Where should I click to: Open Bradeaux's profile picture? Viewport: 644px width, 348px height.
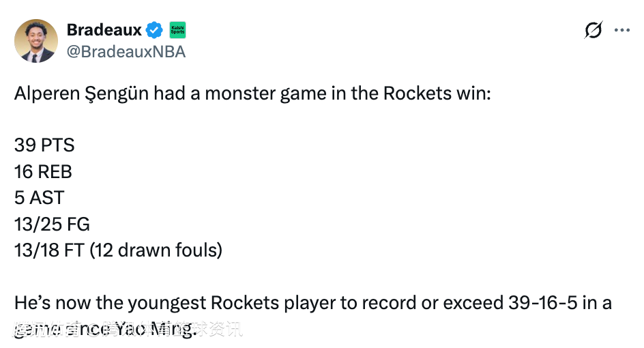35,41
